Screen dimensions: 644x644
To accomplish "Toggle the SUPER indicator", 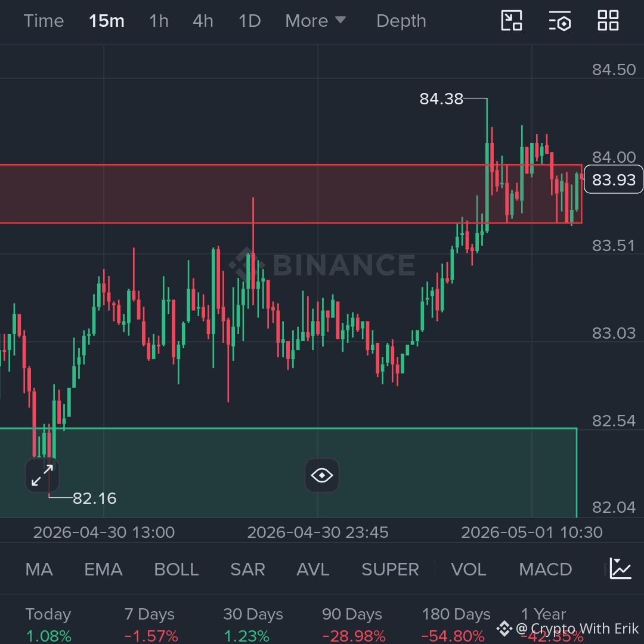I will click(390, 569).
